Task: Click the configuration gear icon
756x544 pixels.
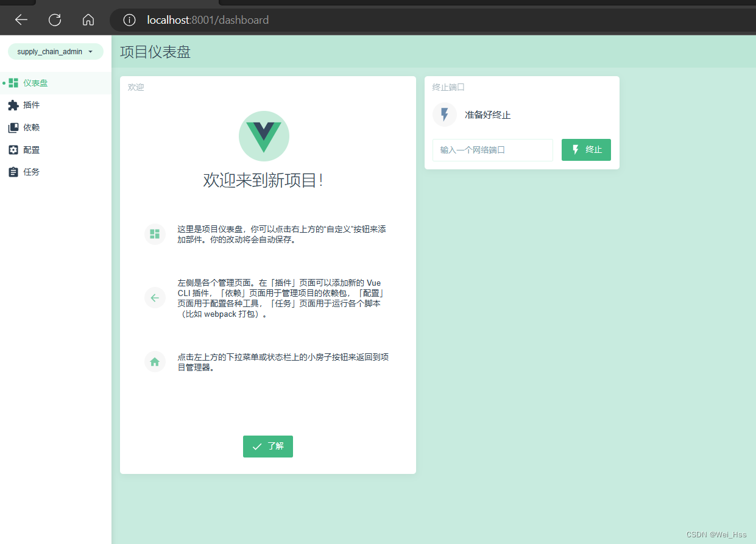Action: [x=13, y=150]
